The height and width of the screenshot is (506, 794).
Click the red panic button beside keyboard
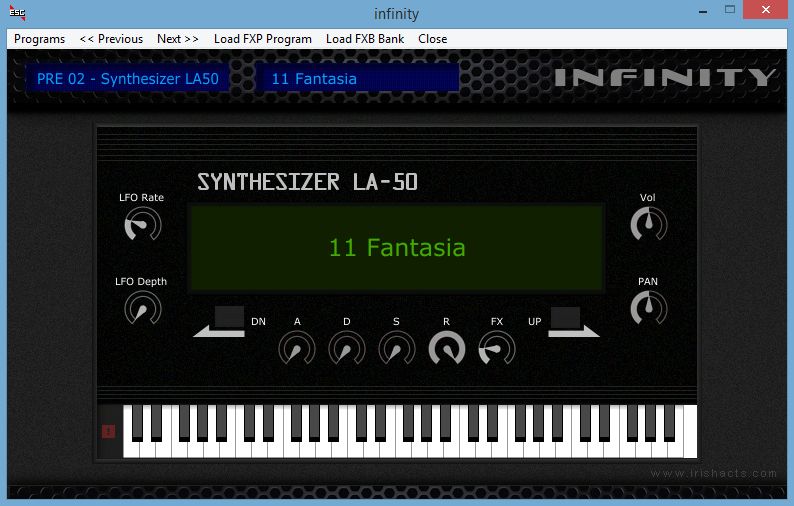[x=108, y=431]
